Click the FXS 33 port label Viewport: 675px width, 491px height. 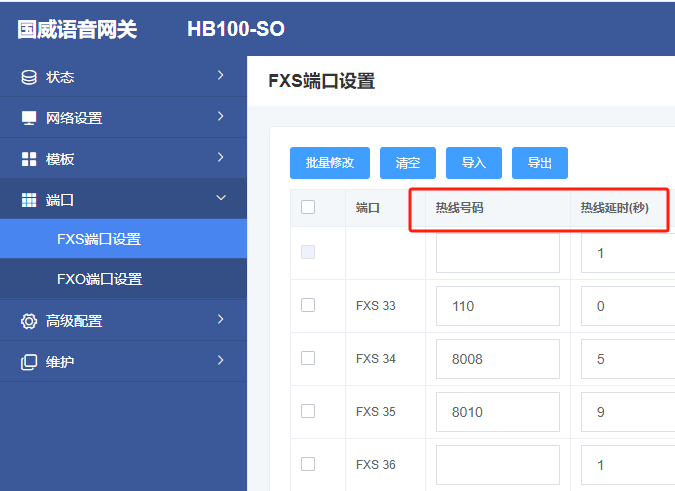click(x=375, y=306)
